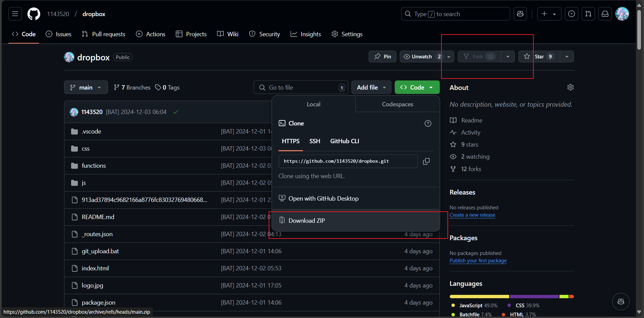This screenshot has height=318, width=644.
Task: Open Copilot chat icon in header
Action: pos(520,14)
